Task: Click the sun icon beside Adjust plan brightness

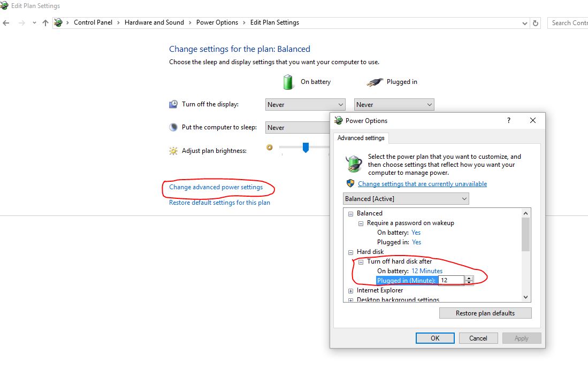Action: [x=173, y=151]
